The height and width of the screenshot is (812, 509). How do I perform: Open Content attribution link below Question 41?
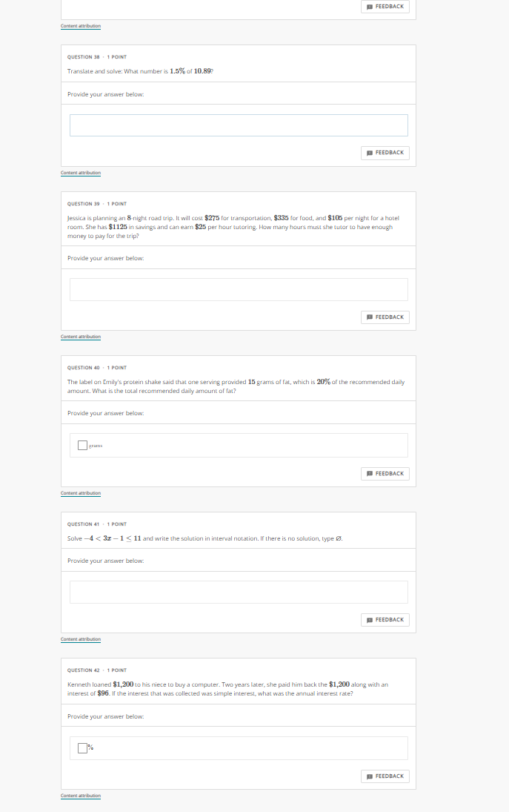click(x=81, y=639)
